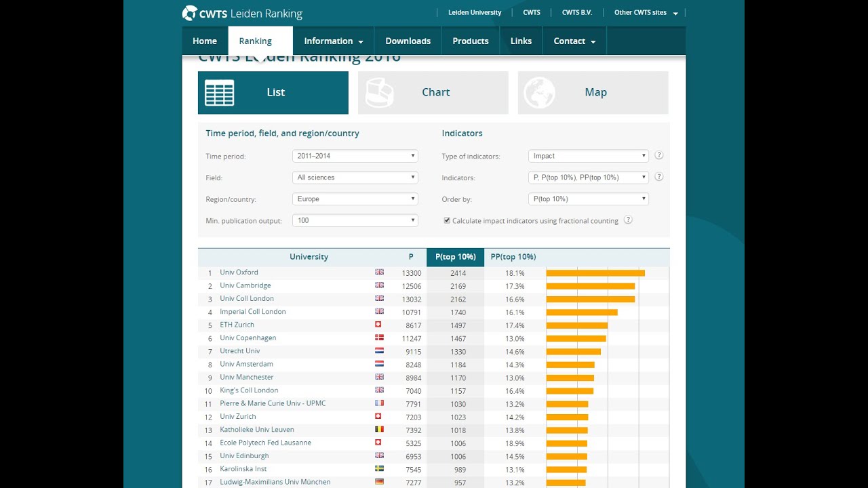This screenshot has width=868, height=488.
Task: Click the French flag beside Pierre & Marie Curie Univ
Action: coord(379,403)
